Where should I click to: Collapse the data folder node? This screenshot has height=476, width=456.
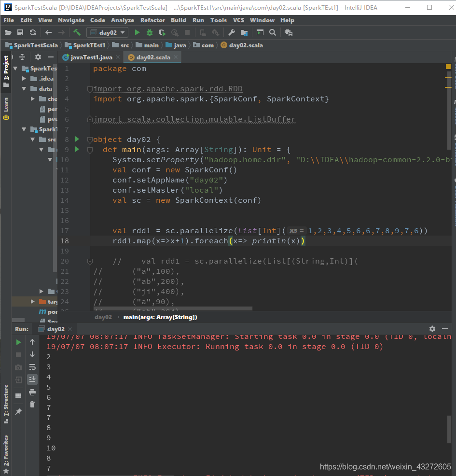coord(24,89)
